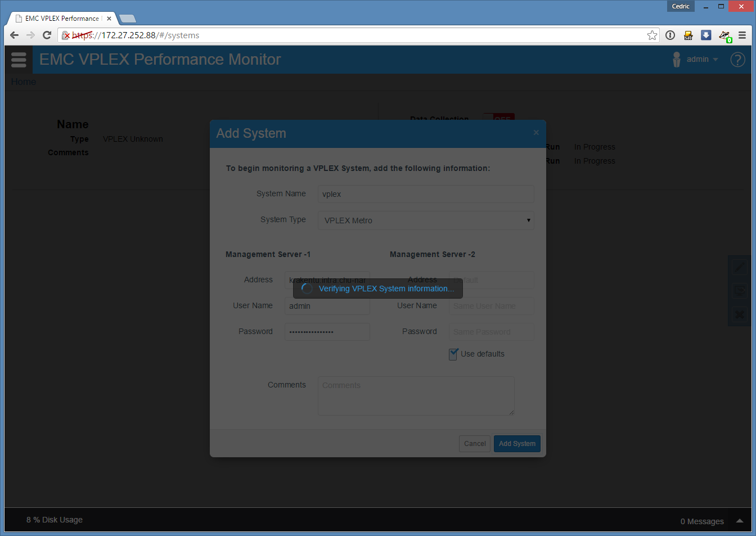
Task: Open the System Type dropdown
Action: (426, 220)
